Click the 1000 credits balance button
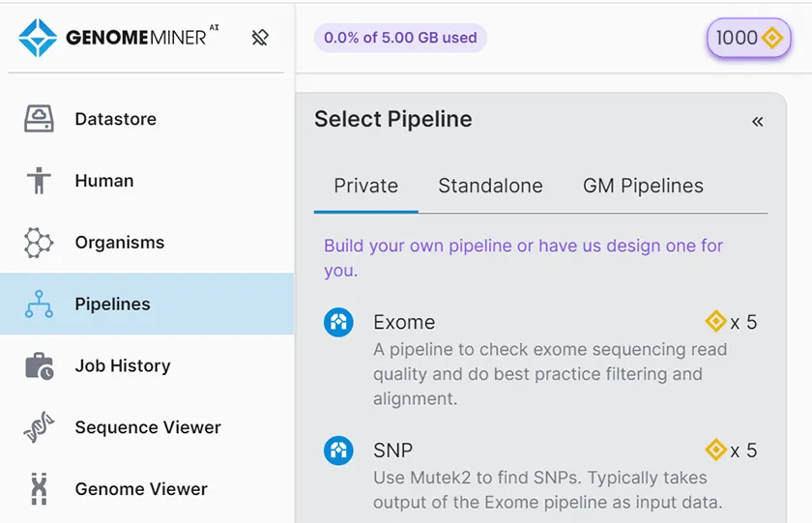Viewport: 812px width, 523px height. coord(748,38)
